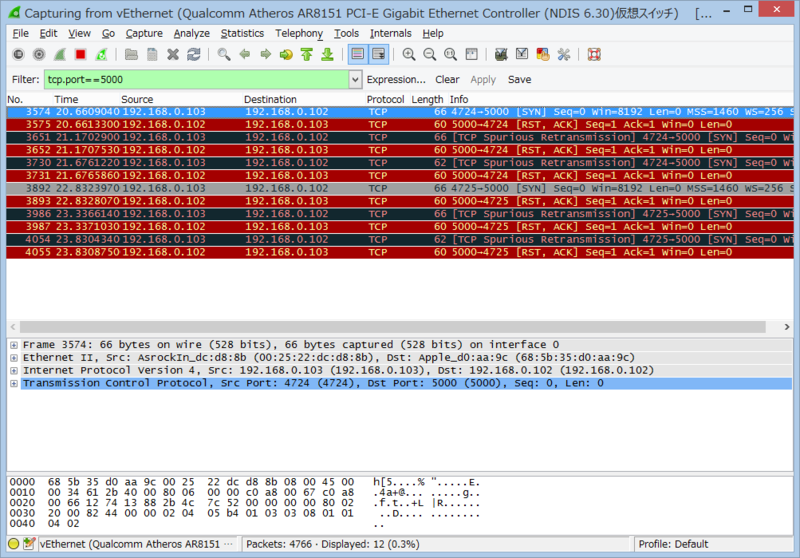Zoom out packet text icon
800x558 pixels.
(x=430, y=54)
